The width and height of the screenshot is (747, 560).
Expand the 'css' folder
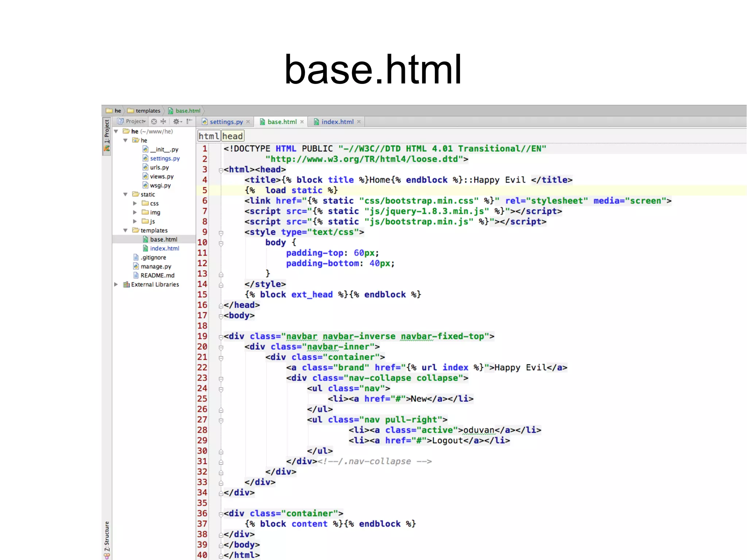(135, 204)
